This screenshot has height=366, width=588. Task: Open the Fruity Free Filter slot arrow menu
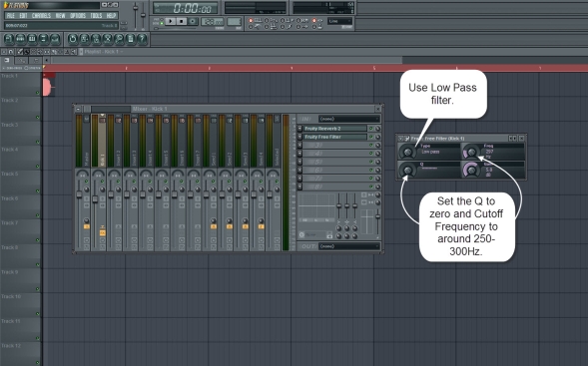tap(300, 137)
